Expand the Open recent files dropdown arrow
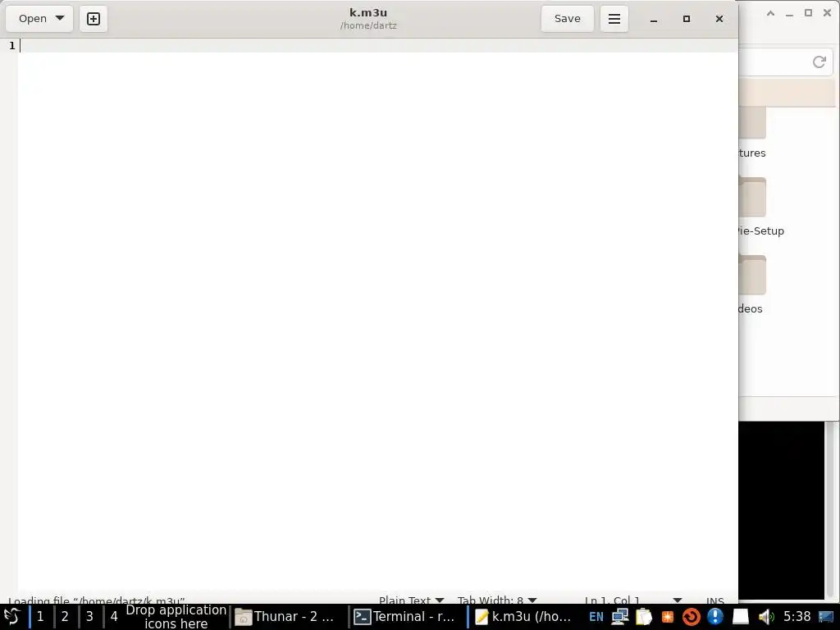This screenshot has height=630, width=840. tap(60, 18)
